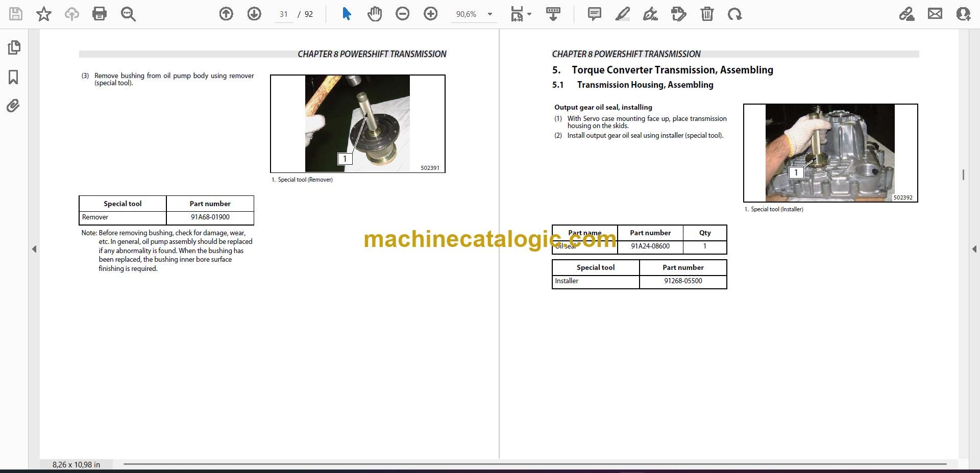980x473 pixels.
Task: Open the fill and sign tool
Action: pyautogui.click(x=907, y=14)
